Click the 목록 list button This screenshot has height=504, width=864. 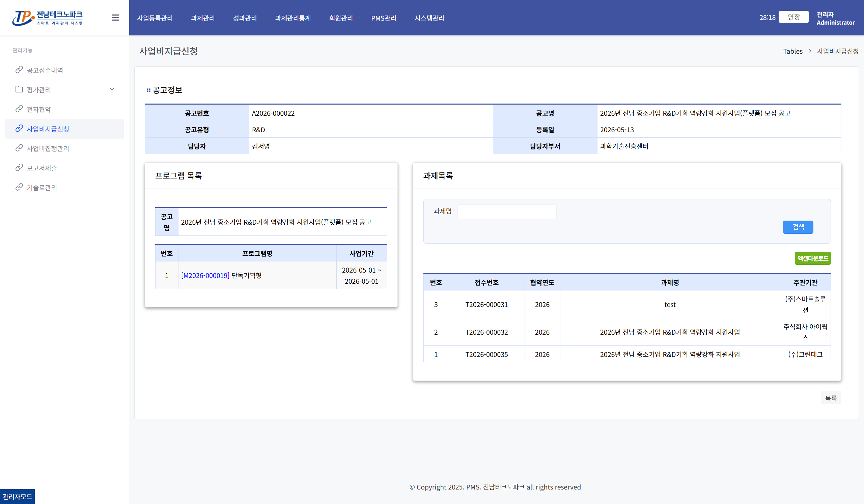coord(831,398)
